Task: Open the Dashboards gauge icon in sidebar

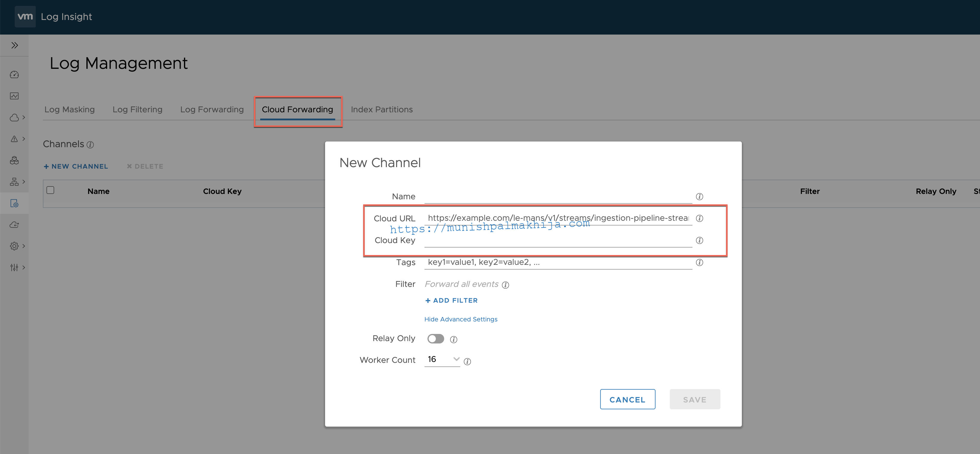Action: coord(15,74)
